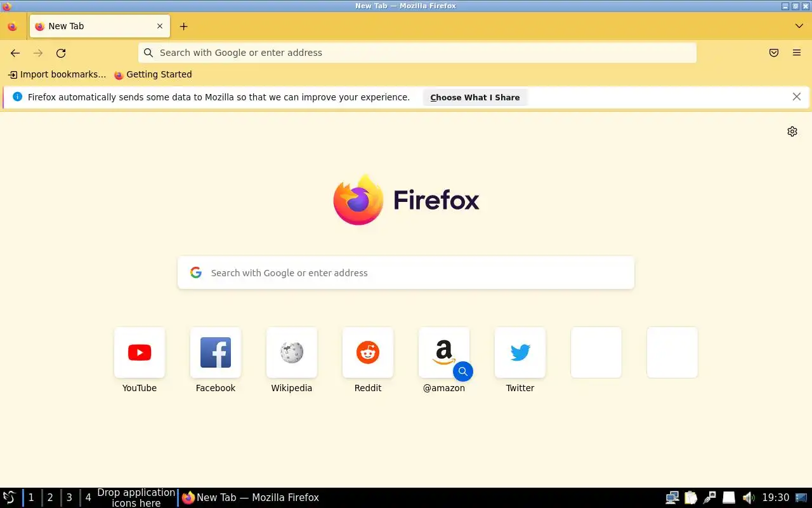Close the New Tab tab
This screenshot has width=812, height=508.
pos(160,26)
